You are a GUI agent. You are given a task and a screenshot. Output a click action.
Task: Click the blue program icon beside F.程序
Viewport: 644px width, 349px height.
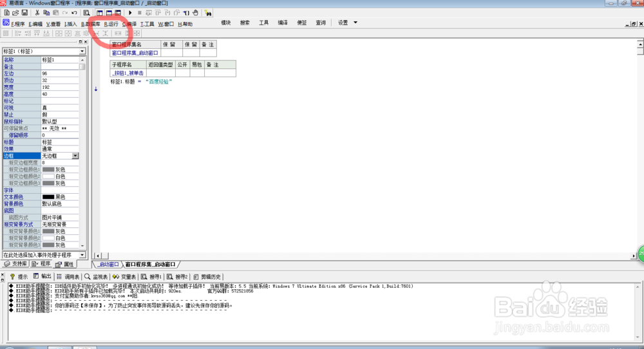pyautogui.click(x=6, y=23)
